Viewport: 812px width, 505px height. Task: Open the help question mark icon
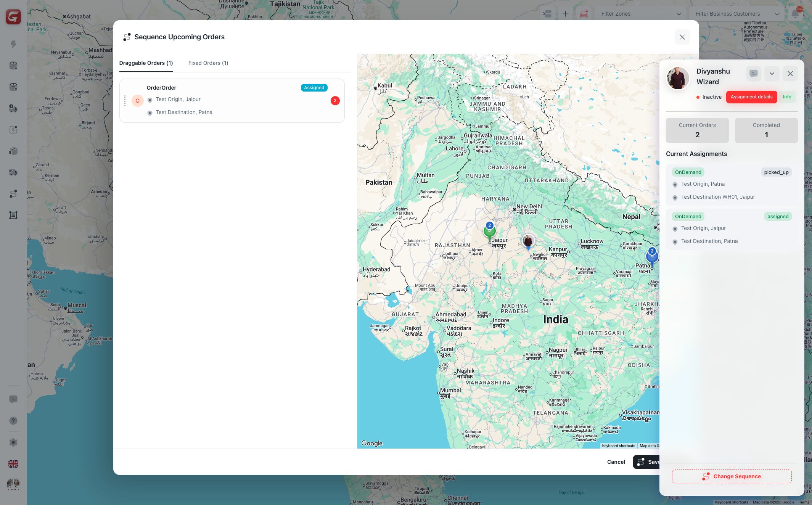click(13, 421)
